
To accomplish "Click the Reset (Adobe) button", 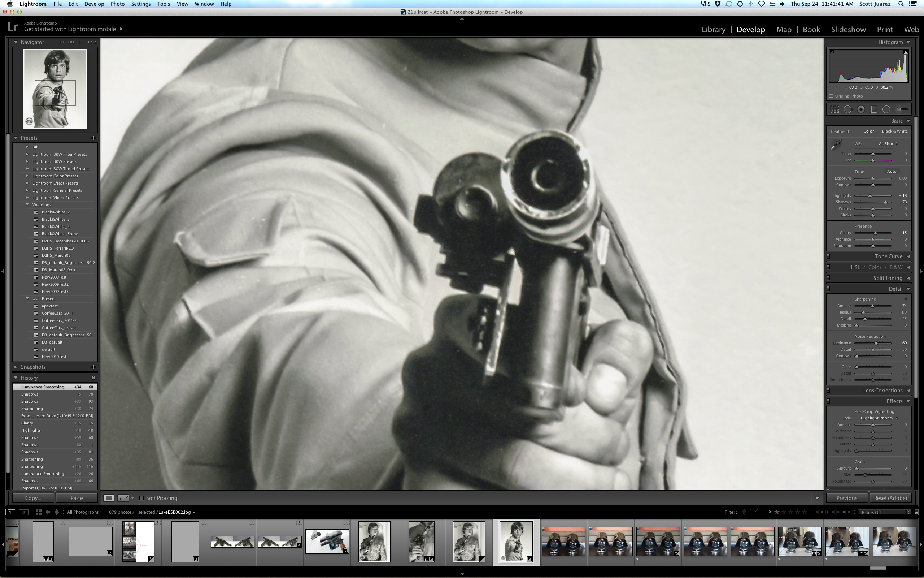I will (890, 498).
